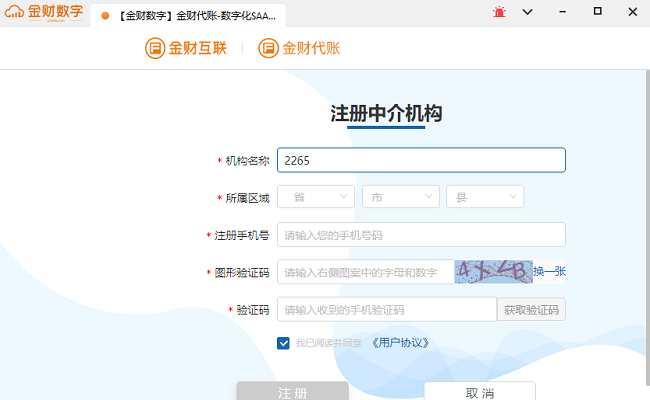Click the 获取验证码 button
650x400 pixels.
tap(531, 309)
